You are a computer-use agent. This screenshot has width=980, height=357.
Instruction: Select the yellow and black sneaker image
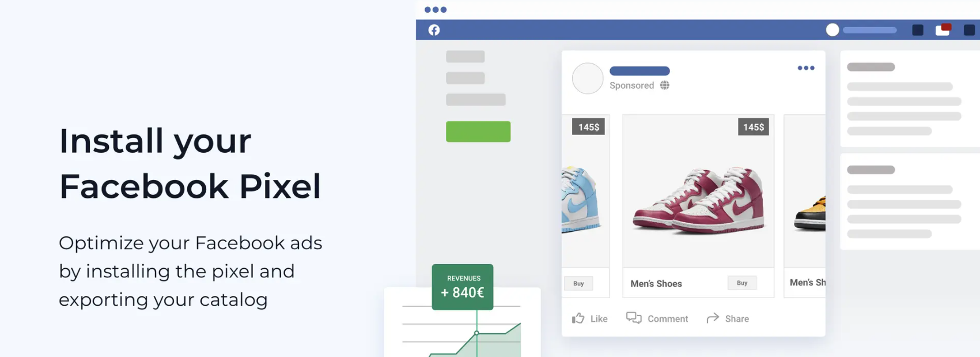[809, 213]
